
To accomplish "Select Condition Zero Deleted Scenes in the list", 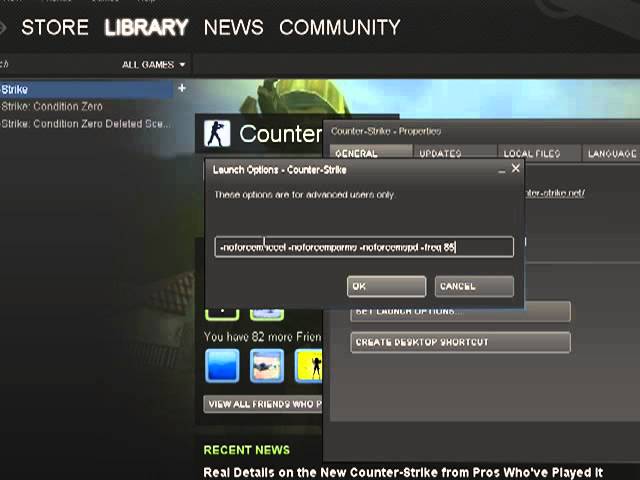I will [x=85, y=124].
